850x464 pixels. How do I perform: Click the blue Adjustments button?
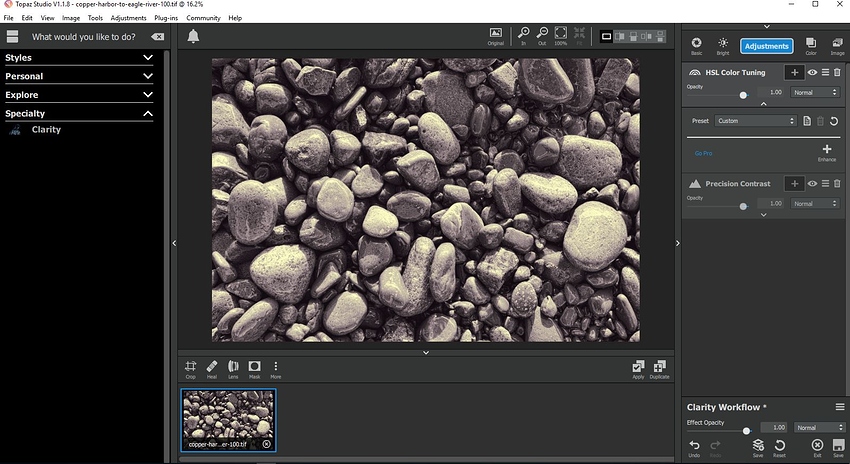[766, 46]
